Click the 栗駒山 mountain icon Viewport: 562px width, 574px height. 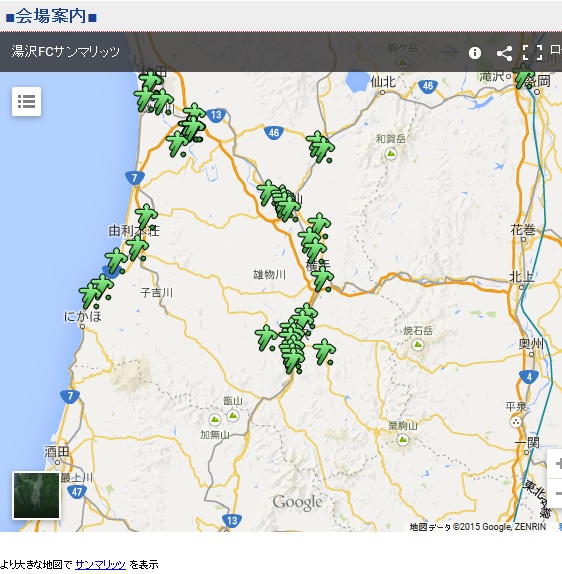pos(403,439)
